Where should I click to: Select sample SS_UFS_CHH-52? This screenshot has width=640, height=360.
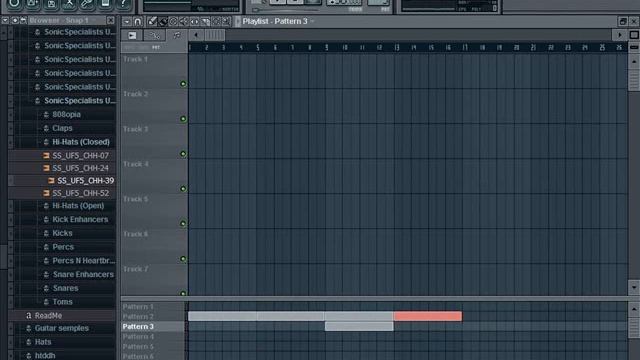(80, 193)
